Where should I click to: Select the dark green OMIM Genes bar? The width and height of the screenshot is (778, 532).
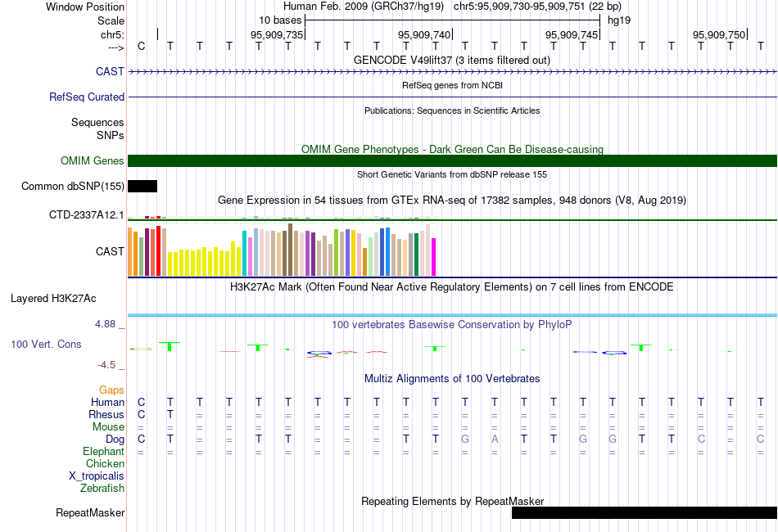click(x=452, y=160)
